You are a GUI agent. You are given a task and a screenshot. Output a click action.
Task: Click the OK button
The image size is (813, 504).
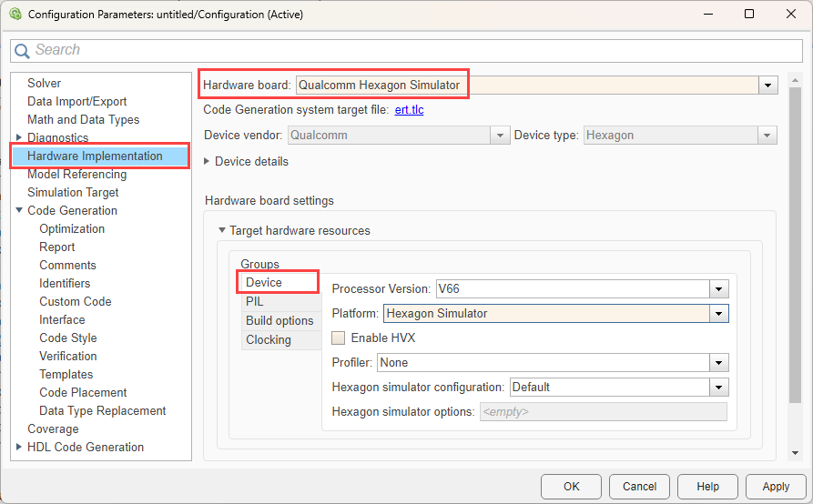coord(571,487)
